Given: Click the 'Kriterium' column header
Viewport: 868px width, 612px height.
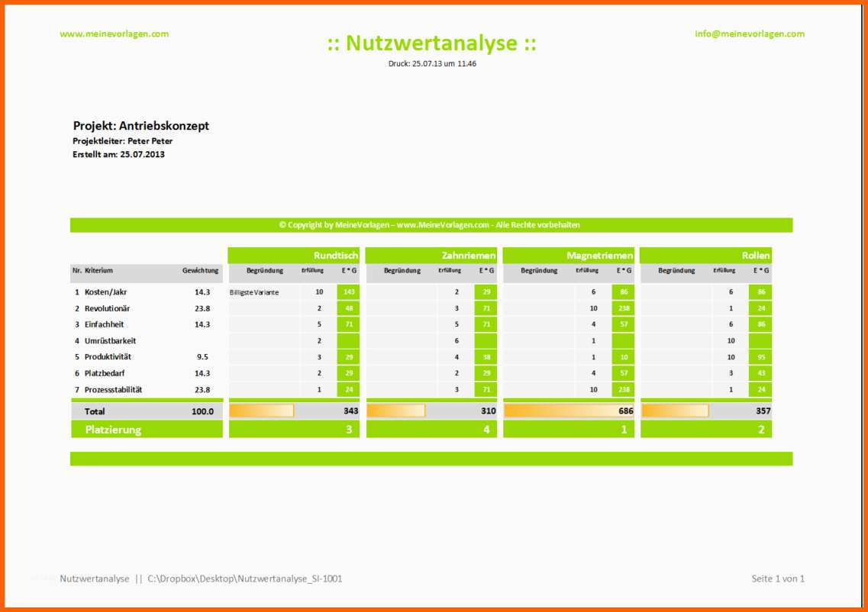Looking at the screenshot, I should tap(98, 271).
